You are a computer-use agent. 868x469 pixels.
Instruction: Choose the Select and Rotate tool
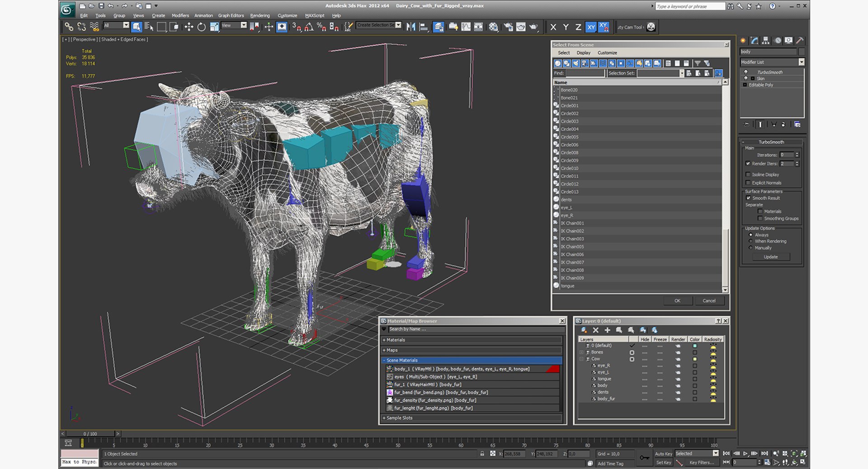tap(201, 27)
